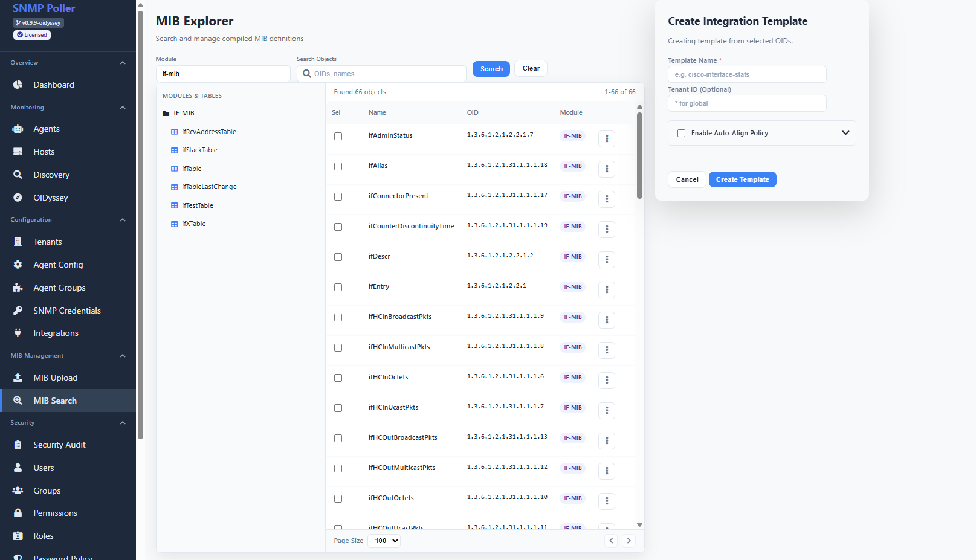Open the three-dot menu for ifAdminStatus row
976x560 pixels.
[607, 139]
